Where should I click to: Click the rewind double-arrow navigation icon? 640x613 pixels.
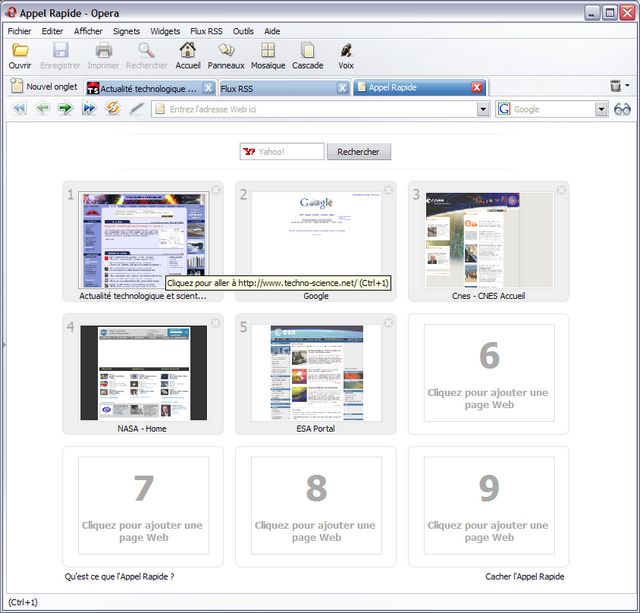pos(20,109)
